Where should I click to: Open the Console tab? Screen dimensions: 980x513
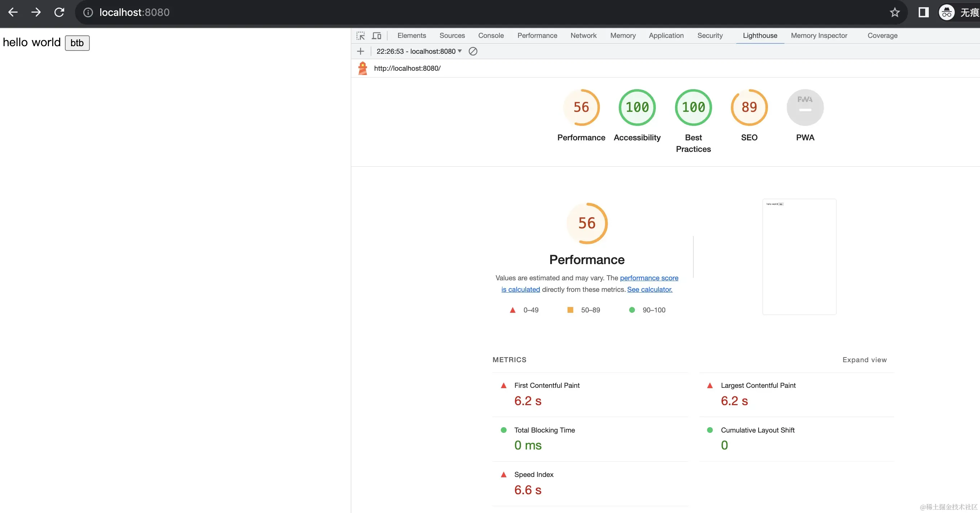click(x=491, y=36)
